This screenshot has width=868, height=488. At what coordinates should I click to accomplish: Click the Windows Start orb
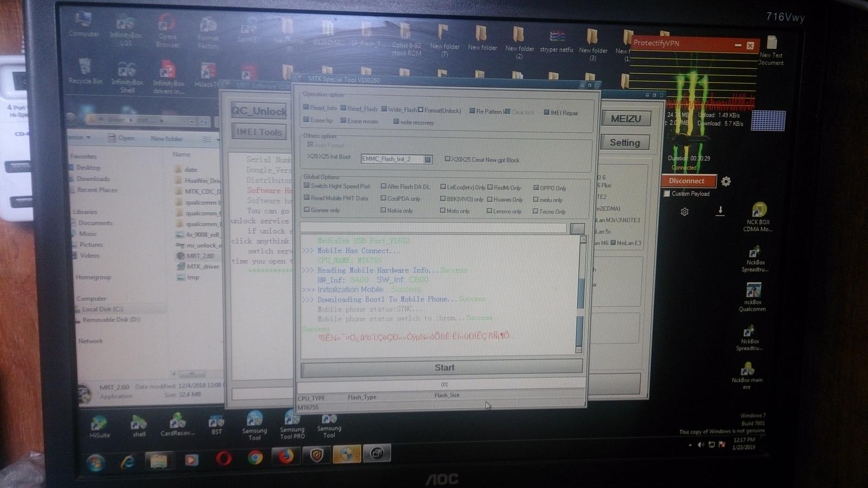(96, 463)
